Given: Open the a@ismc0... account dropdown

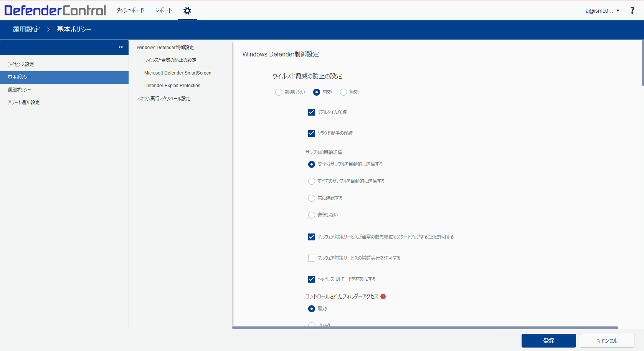Looking at the screenshot, I should (603, 11).
